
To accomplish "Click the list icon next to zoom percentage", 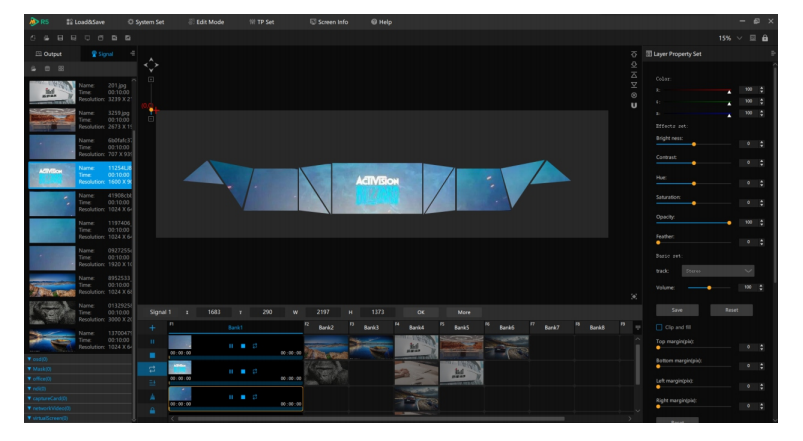I will click(x=753, y=38).
